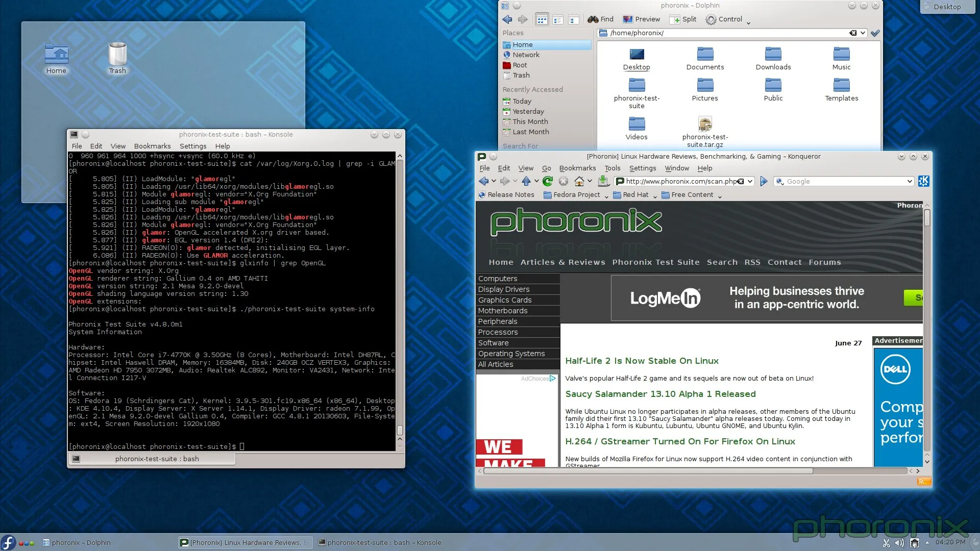Screen dimensions: 980x551
Task: Confirm Dolphin location with checkmark button
Action: [x=875, y=33]
